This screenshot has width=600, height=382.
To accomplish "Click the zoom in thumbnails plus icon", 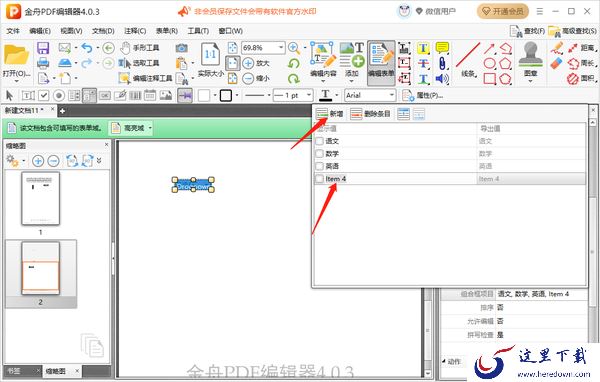I will point(38,161).
